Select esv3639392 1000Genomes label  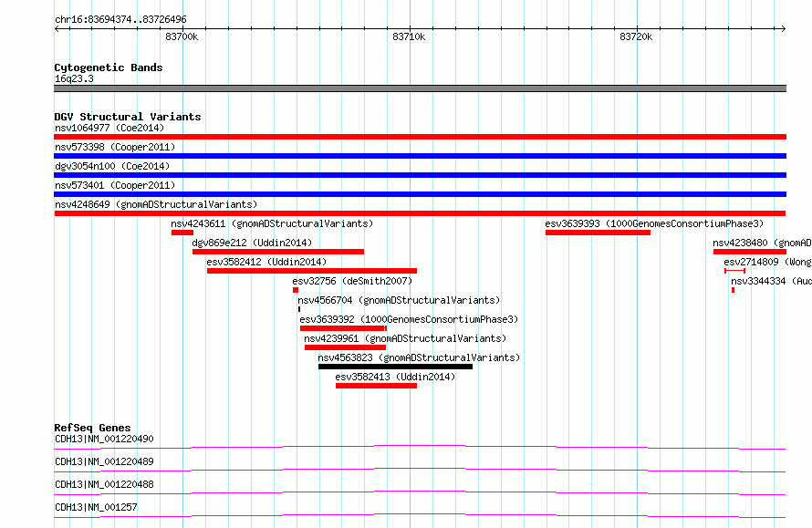pos(409,319)
